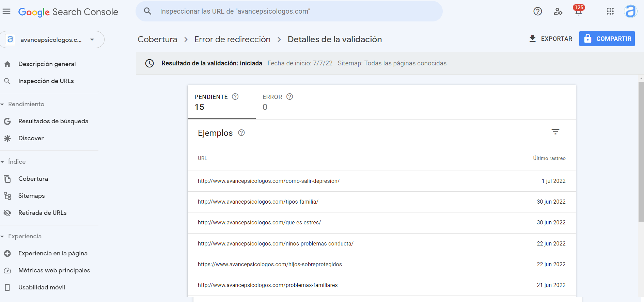This screenshot has height=302, width=644.
Task: Click the Último rastreo column header
Action: click(549, 158)
